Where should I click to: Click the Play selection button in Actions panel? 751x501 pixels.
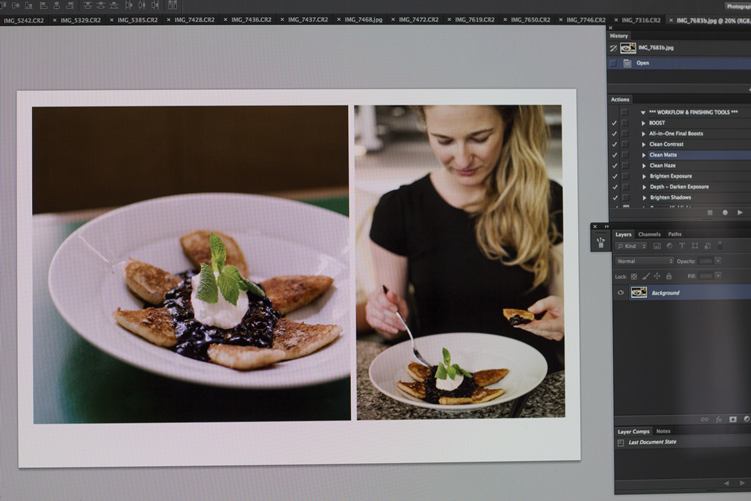point(740,212)
